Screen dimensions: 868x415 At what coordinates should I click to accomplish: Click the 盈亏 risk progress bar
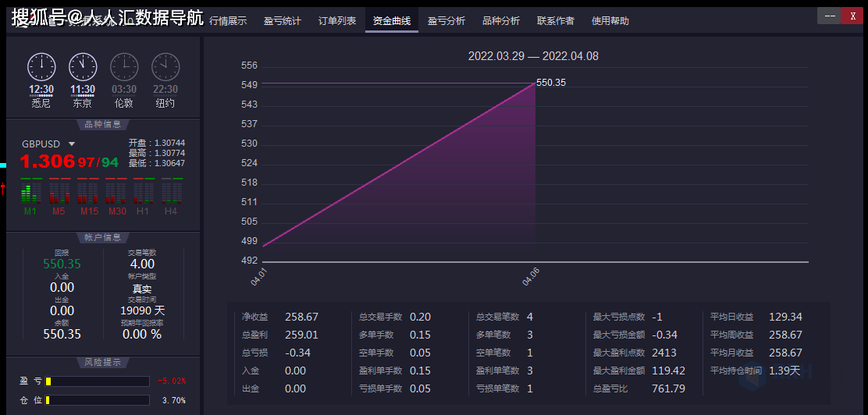[98, 381]
